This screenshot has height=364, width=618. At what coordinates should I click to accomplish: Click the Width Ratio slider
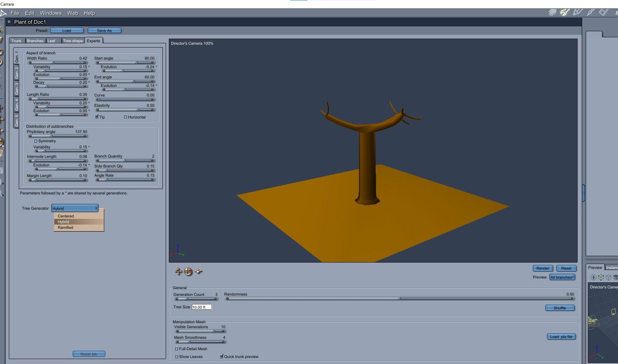58,62
